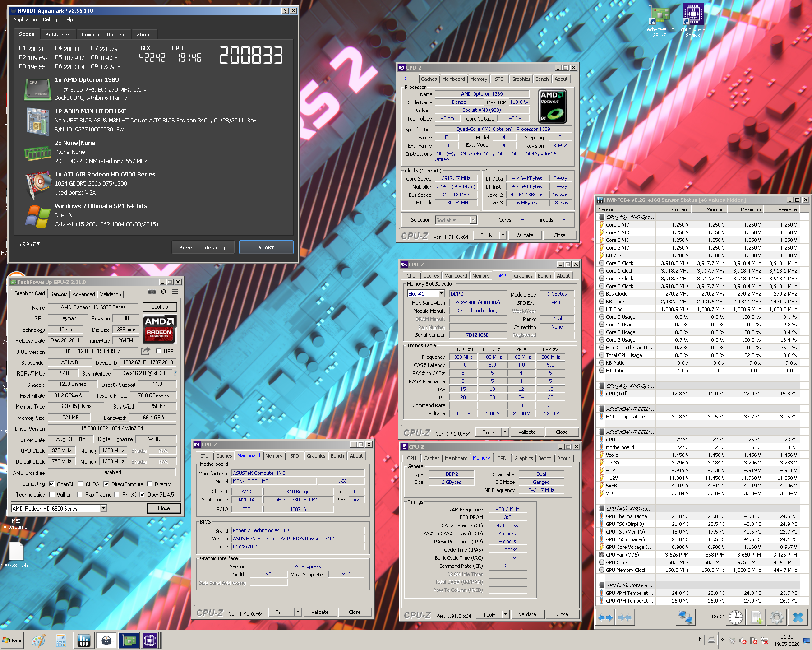Click Пуск Start button
This screenshot has height=650, width=812.
[12, 641]
